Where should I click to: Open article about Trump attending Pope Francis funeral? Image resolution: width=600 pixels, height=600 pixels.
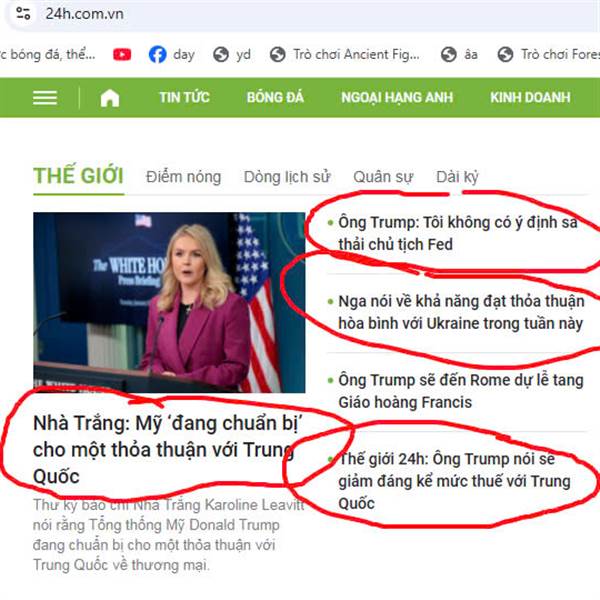click(461, 391)
